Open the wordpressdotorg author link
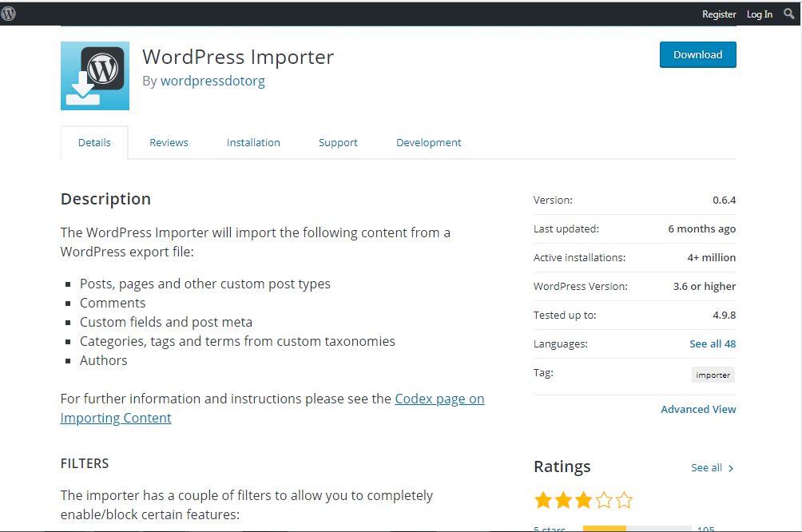802x532 pixels. click(x=212, y=81)
